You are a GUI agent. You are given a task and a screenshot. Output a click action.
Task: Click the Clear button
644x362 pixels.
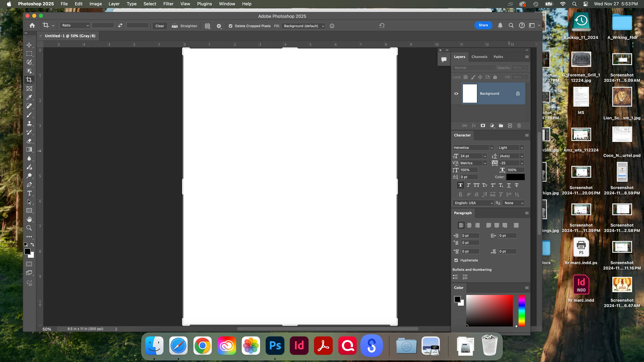[x=160, y=26]
